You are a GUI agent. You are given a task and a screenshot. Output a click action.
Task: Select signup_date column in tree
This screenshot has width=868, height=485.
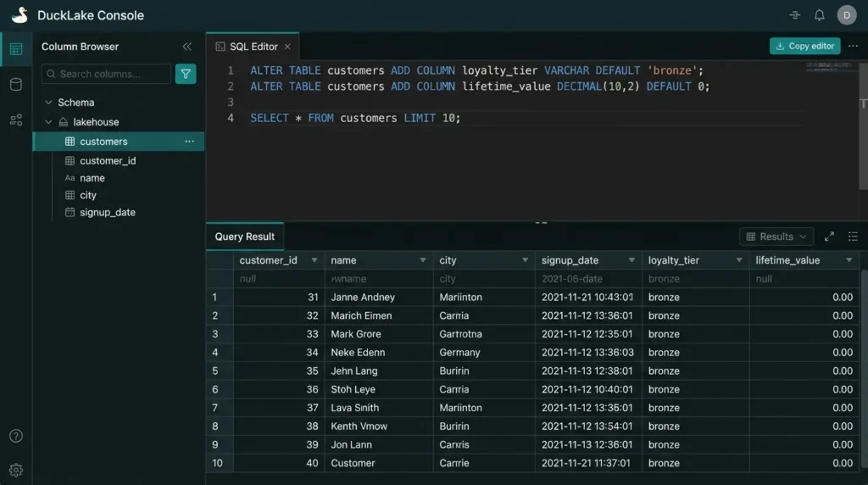108,212
